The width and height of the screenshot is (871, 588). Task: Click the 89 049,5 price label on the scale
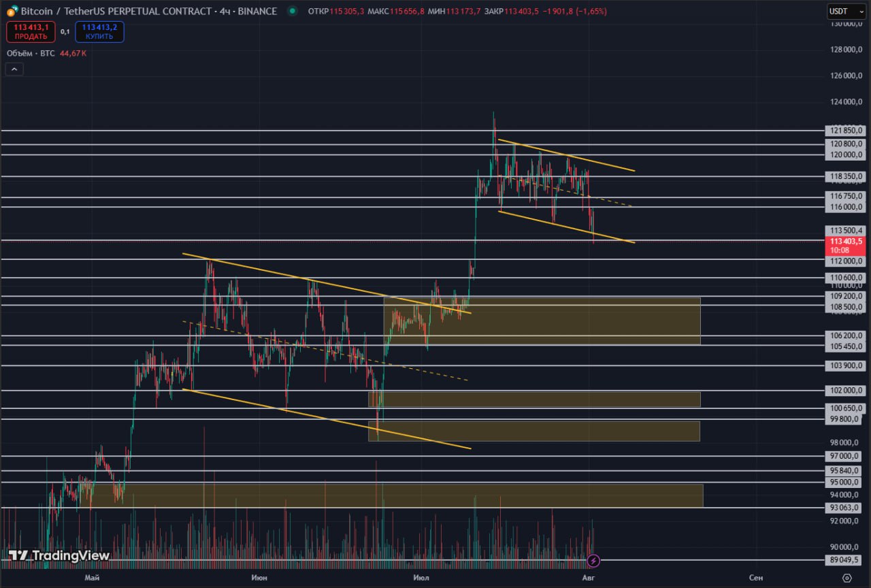[846, 561]
